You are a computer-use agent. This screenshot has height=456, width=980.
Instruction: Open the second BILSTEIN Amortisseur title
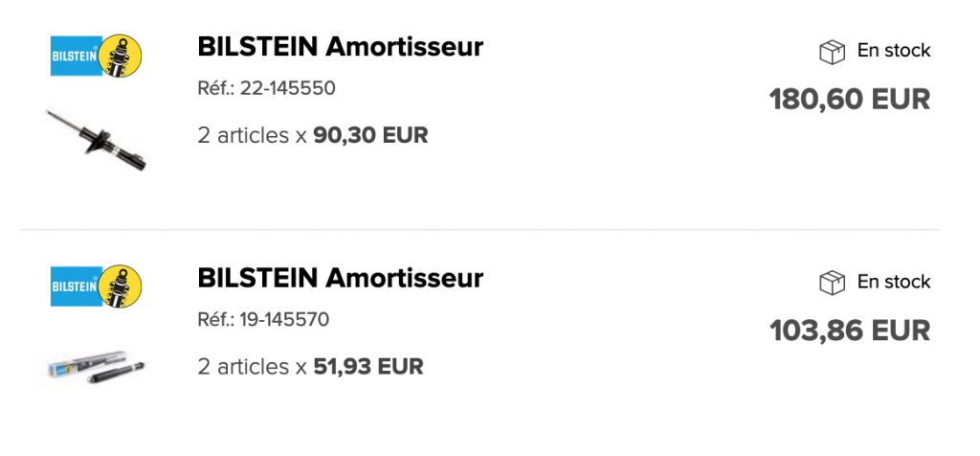[x=340, y=278]
